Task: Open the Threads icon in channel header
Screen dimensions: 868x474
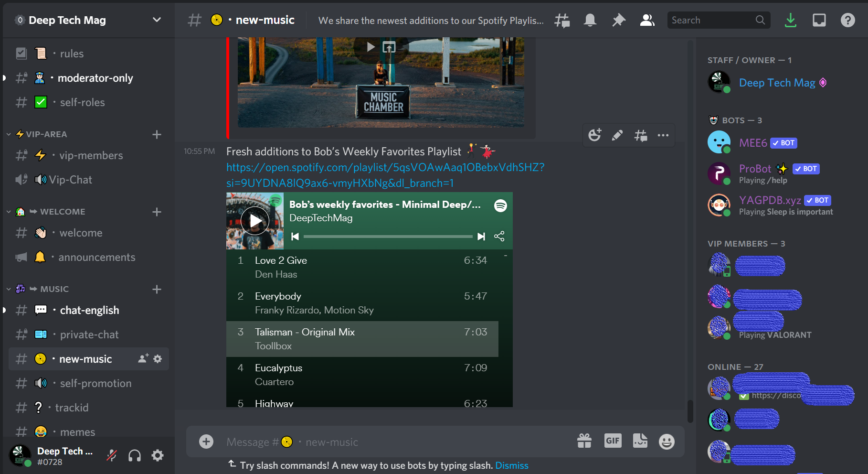Action: 562,20
